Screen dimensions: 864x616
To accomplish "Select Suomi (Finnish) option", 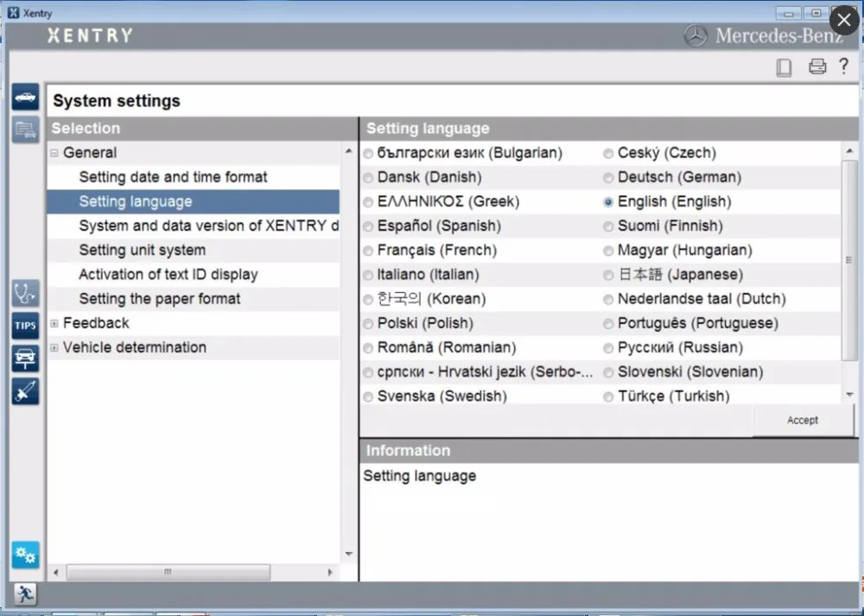I will click(608, 226).
